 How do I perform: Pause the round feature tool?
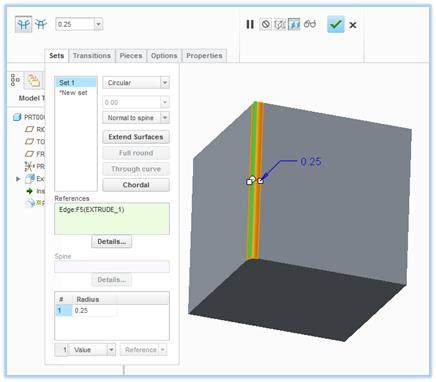coord(250,24)
